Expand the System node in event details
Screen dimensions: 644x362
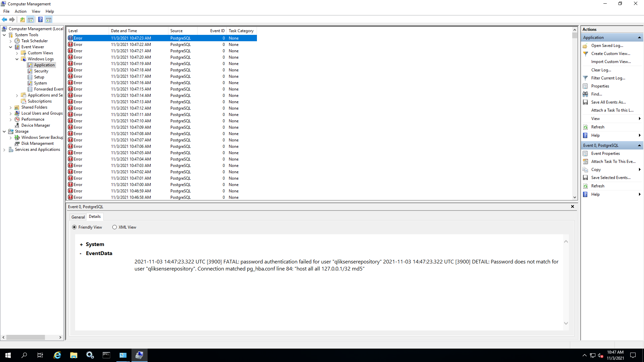click(x=81, y=245)
